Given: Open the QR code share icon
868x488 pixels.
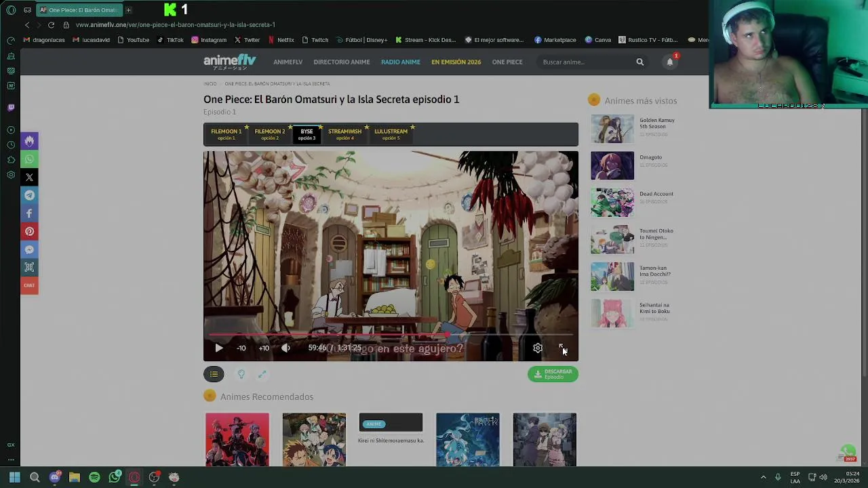Looking at the screenshot, I should tap(29, 268).
